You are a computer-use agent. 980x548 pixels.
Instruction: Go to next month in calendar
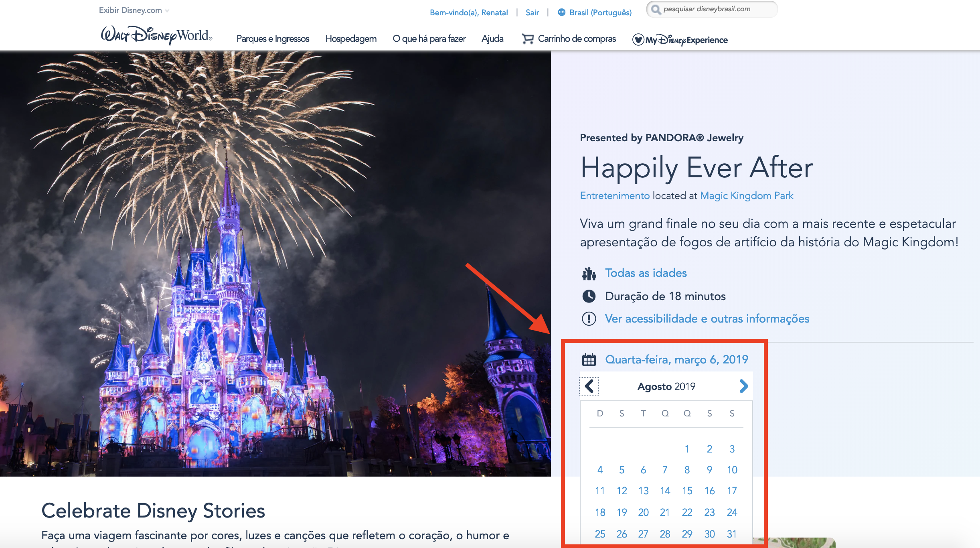(743, 386)
